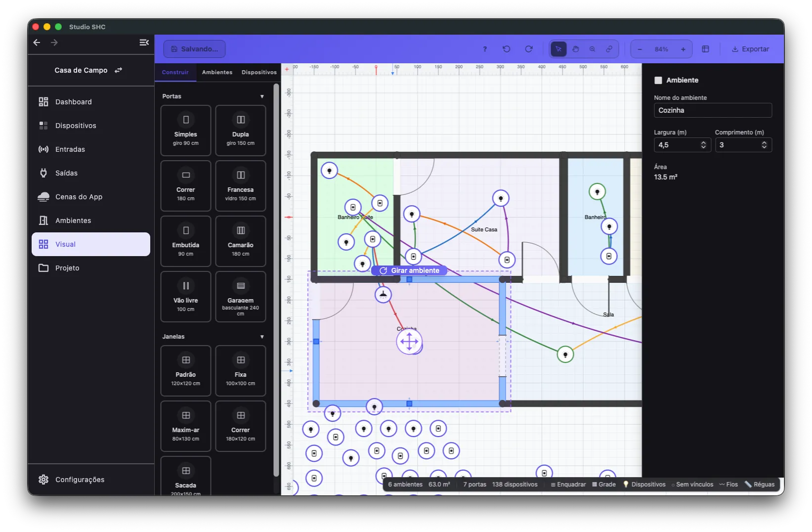Toggle Grade in the status bar

tap(604, 485)
